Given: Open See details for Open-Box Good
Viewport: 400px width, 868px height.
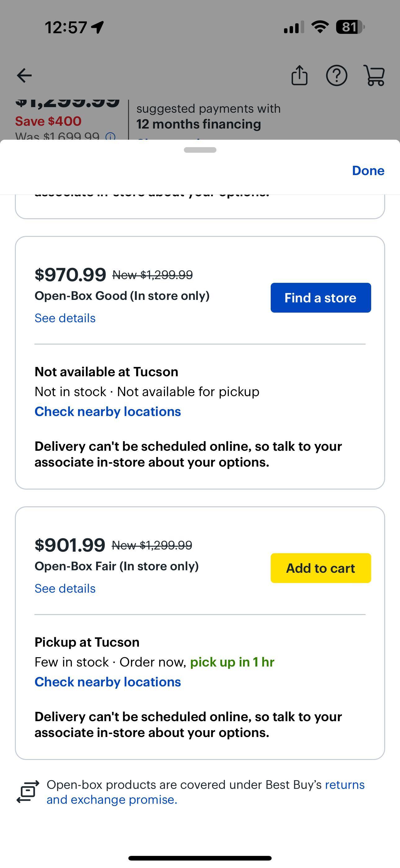Looking at the screenshot, I should [65, 318].
